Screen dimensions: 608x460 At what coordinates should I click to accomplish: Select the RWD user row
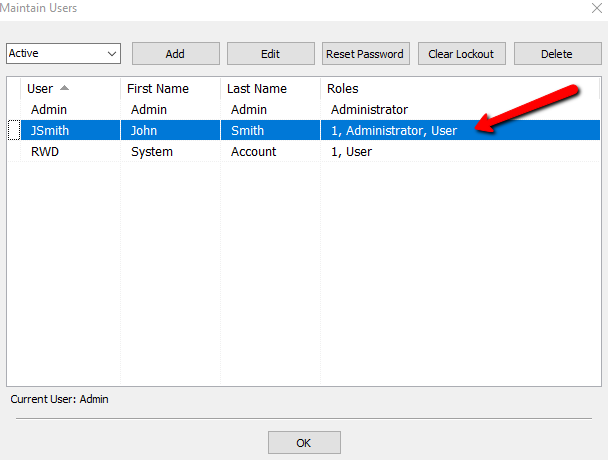click(x=304, y=151)
